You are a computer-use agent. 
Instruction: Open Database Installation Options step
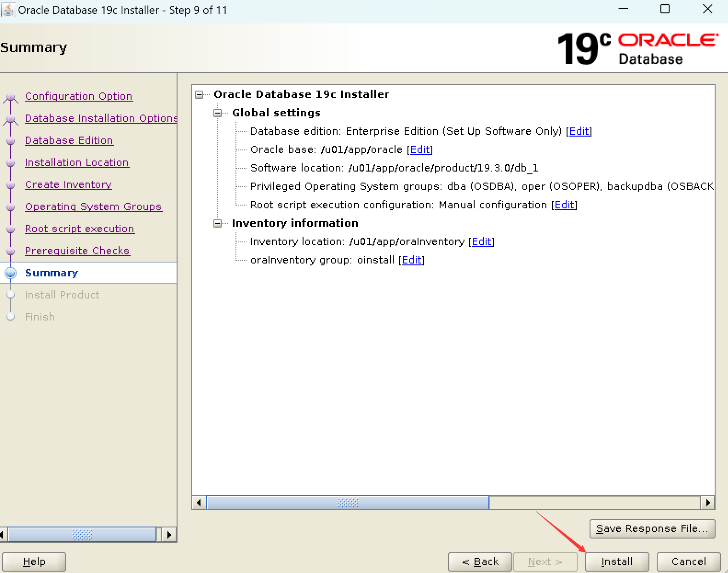pos(101,118)
